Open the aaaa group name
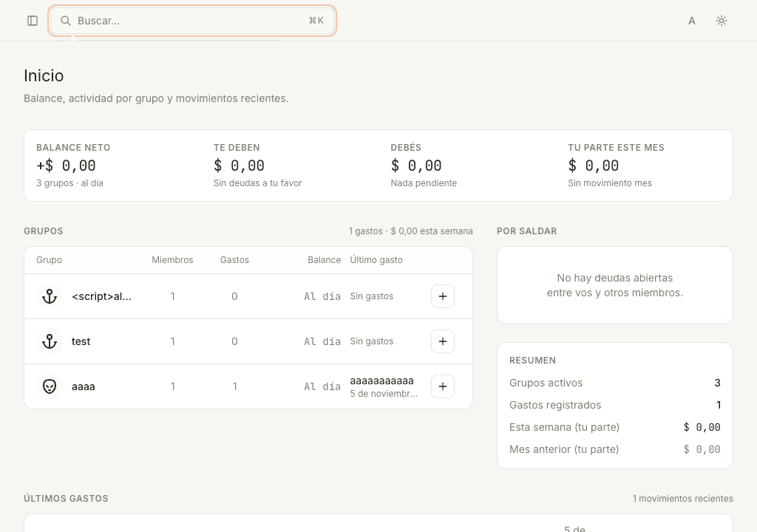This screenshot has width=757, height=532. tap(83, 386)
